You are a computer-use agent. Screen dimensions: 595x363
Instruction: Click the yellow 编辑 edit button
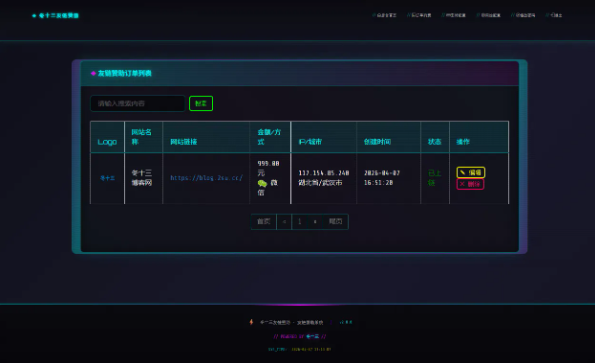[x=471, y=173]
